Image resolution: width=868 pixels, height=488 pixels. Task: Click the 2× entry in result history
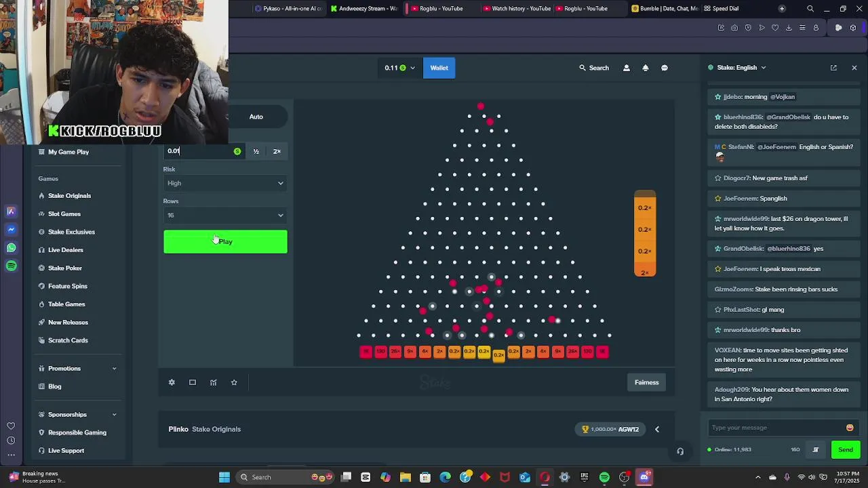pos(645,272)
